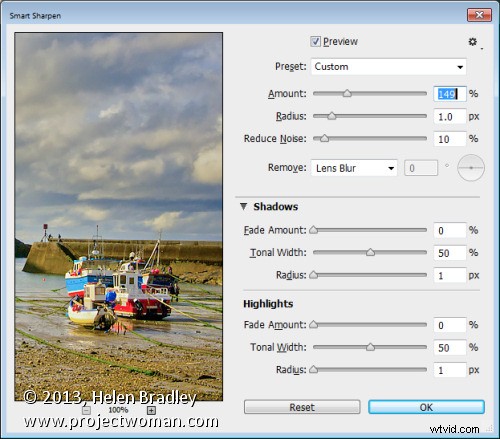Click the Highlights Tonal Width slider thumb
500x439 pixels.
tap(370, 347)
